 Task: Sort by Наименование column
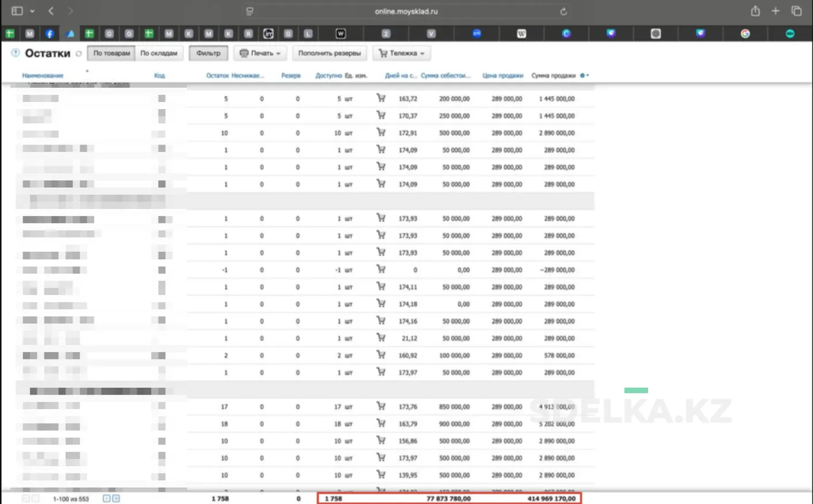click(43, 75)
